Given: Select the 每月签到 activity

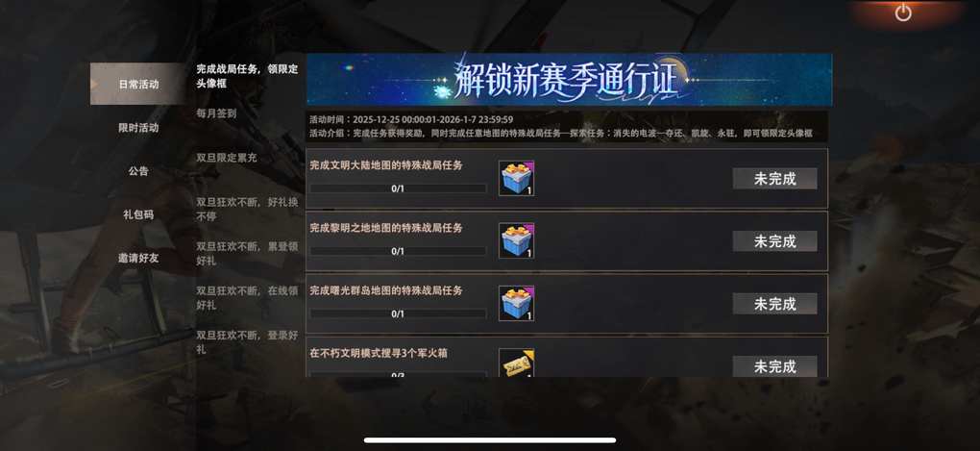Looking at the screenshot, I should (216, 113).
